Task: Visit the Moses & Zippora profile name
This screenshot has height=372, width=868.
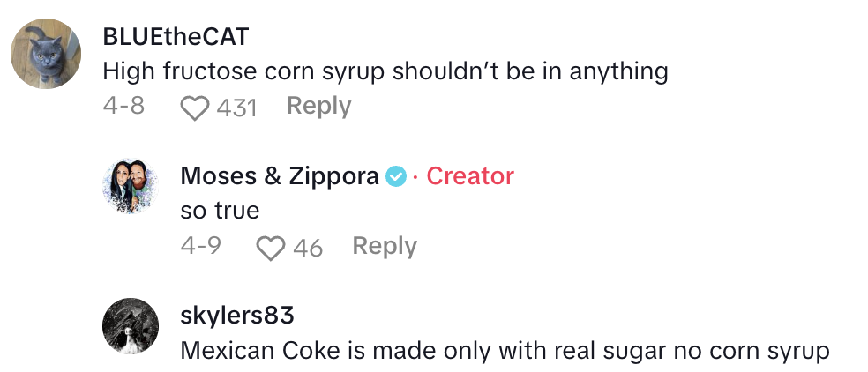Action: tap(279, 176)
